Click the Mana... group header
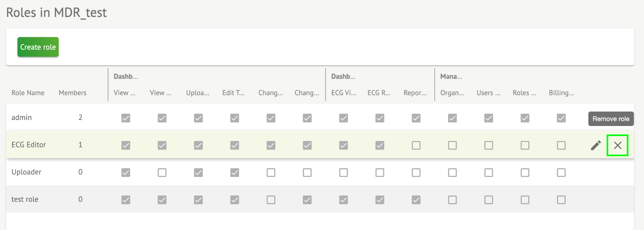Viewport: 644px width, 230px height. click(x=451, y=76)
